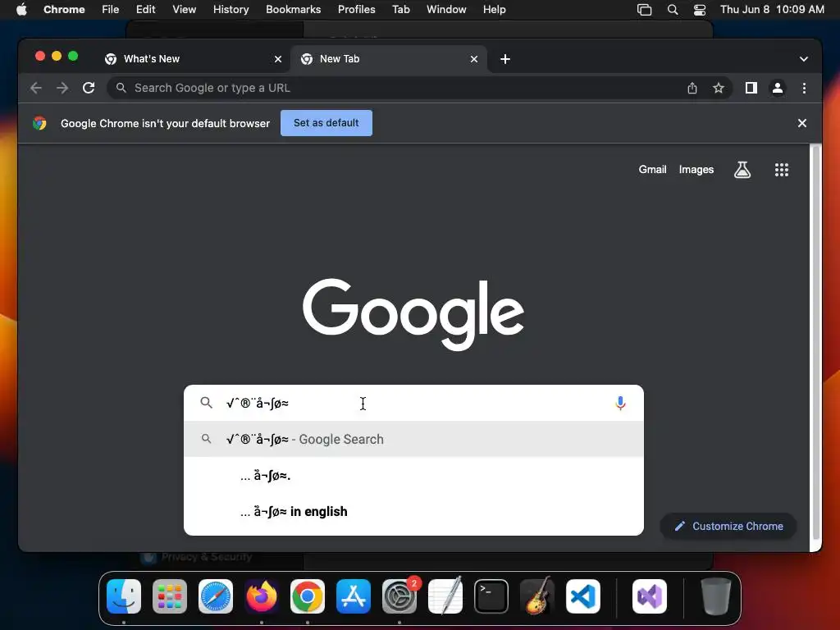Click the Stage Manager menu bar icon
The height and width of the screenshot is (630, 840).
point(644,10)
